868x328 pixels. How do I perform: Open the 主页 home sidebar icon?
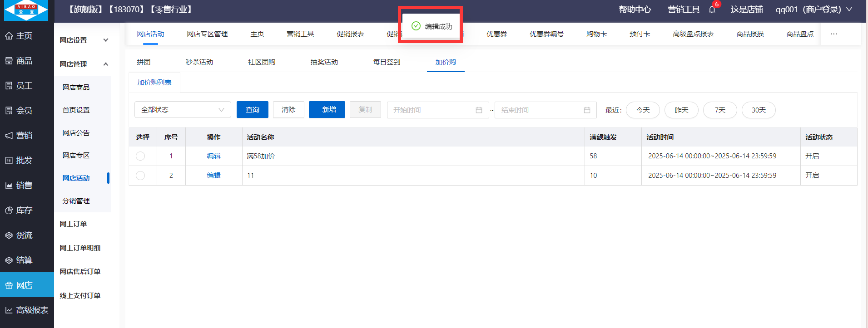pyautogui.click(x=9, y=36)
